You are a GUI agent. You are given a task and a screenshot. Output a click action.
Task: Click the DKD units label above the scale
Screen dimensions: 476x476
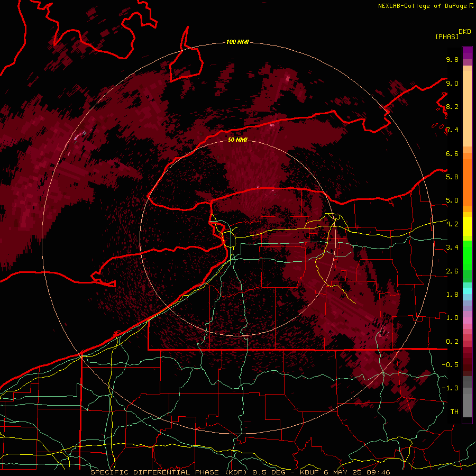465,32
